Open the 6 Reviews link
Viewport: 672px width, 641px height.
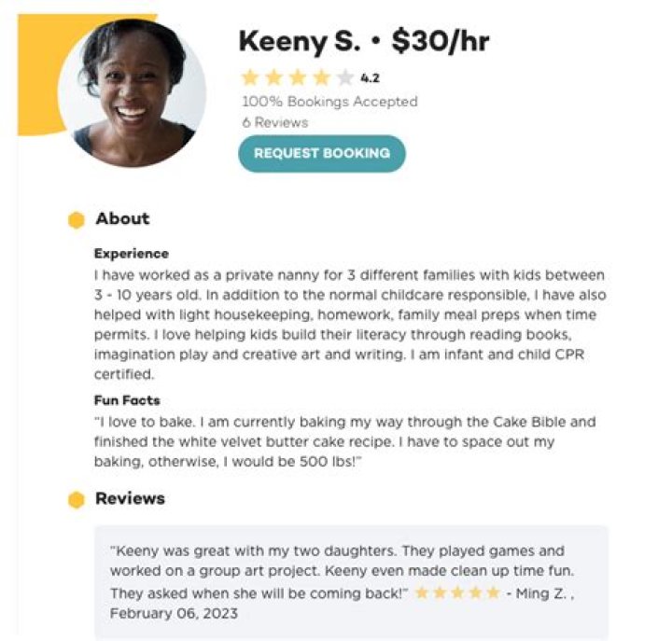click(x=274, y=122)
